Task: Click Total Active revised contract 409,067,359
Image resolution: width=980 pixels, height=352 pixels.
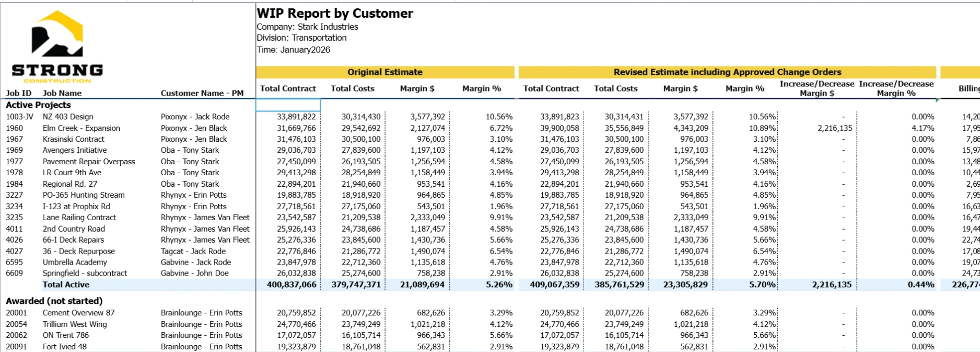Action: 554,285
